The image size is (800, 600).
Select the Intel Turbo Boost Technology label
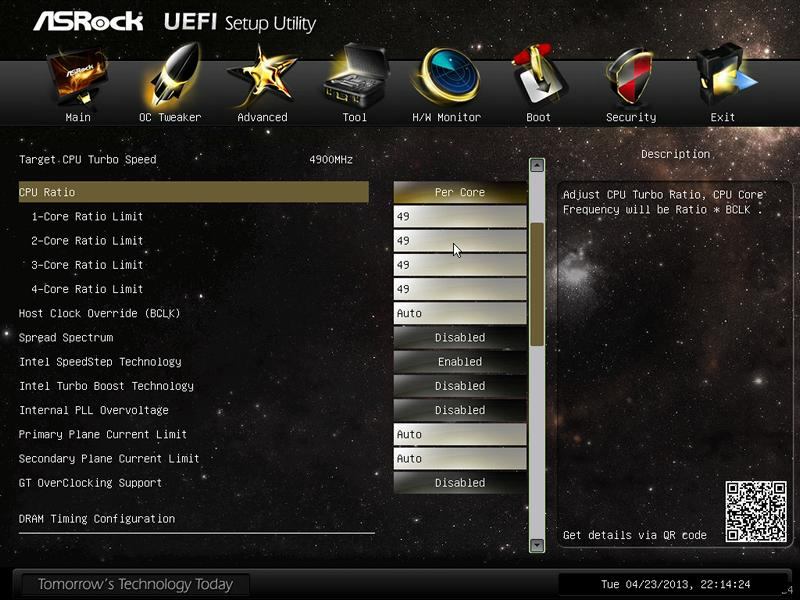[106, 386]
